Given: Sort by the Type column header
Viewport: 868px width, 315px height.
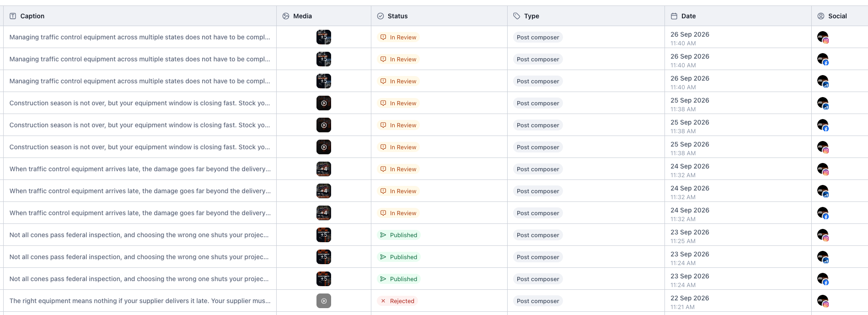Looking at the screenshot, I should click(531, 16).
